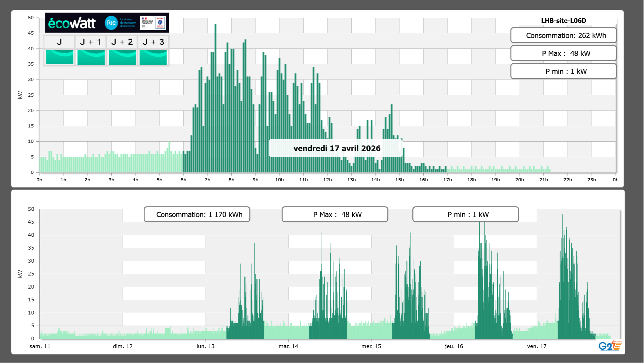The image size is (644, 363).
Task: Click the République Française ADEME badge
Action: 153,23
